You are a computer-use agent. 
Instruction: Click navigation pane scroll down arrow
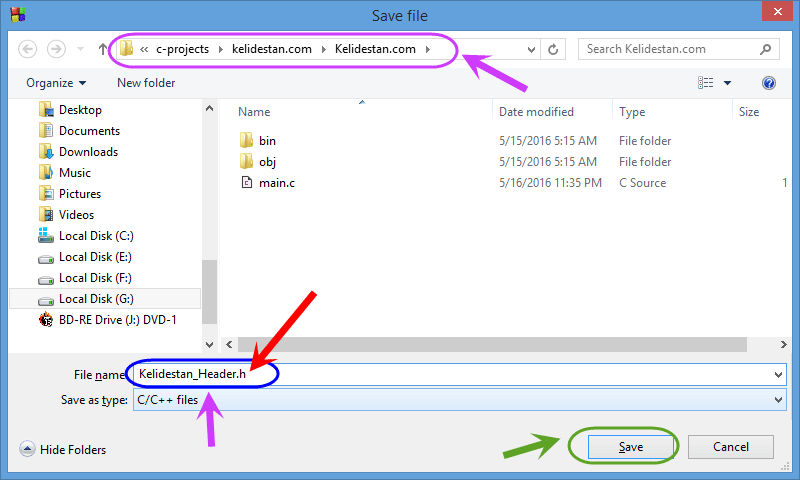(x=209, y=344)
